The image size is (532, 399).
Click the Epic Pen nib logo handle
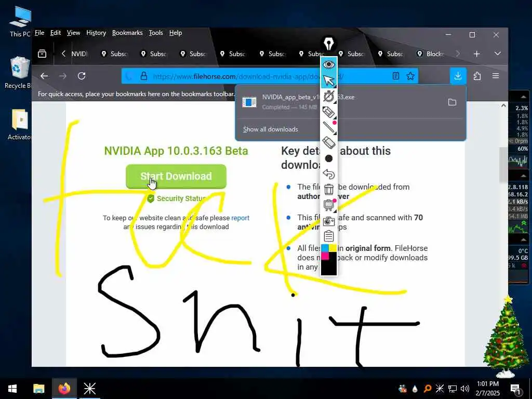[x=328, y=44]
